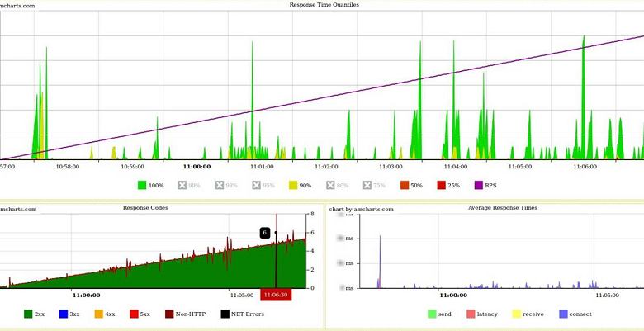The width and height of the screenshot is (644, 331).
Task: Enable the hidden 98% quantile series
Action: tap(220, 186)
